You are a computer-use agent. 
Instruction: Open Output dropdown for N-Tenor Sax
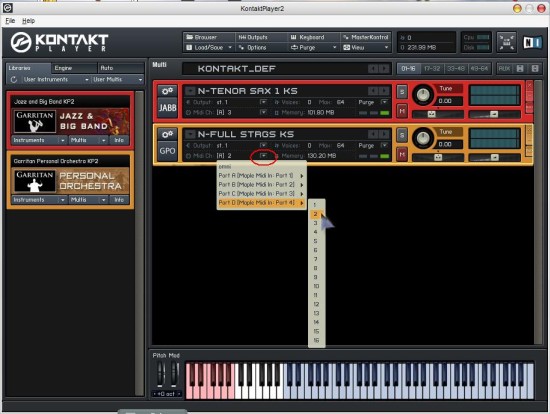tap(263, 102)
